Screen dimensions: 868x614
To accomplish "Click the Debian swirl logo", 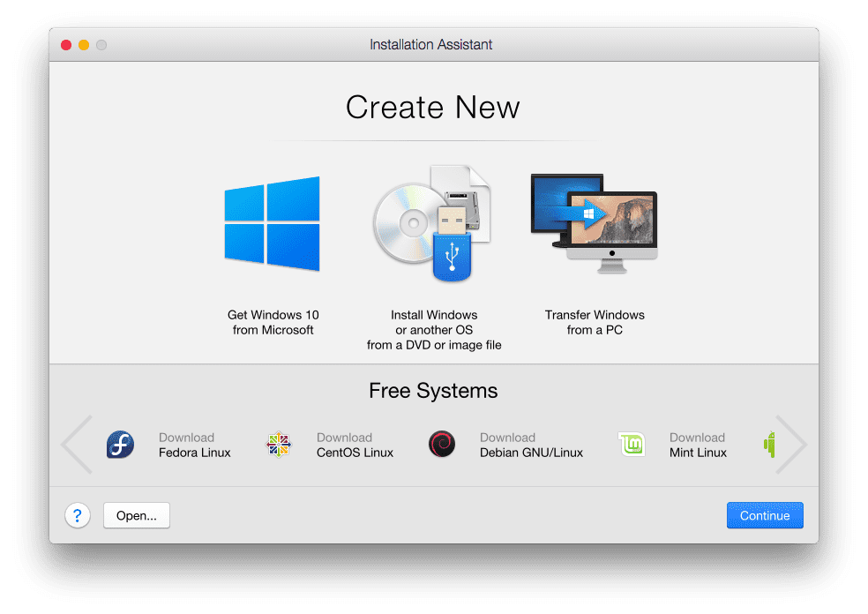I will pos(442,444).
